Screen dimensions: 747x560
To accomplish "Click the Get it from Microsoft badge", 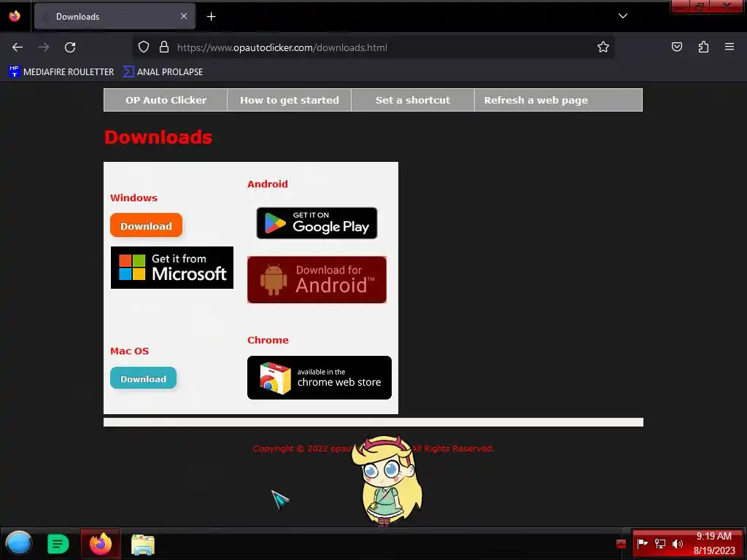I will point(172,268).
